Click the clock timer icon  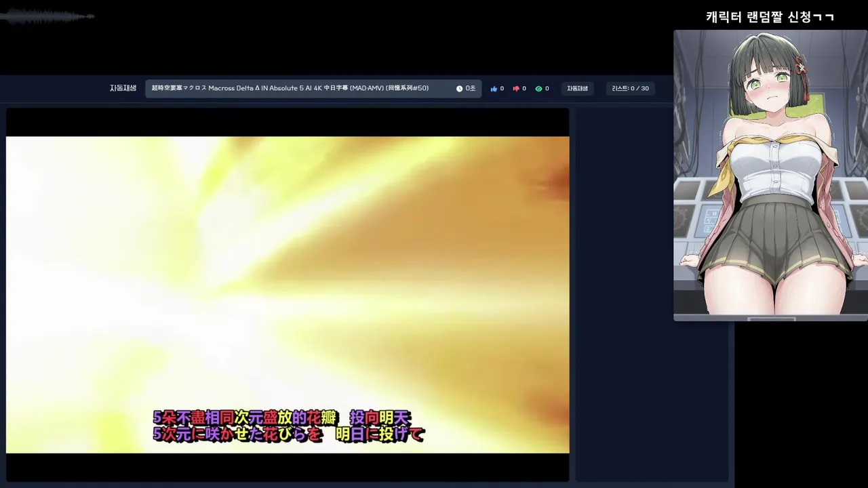(x=459, y=89)
